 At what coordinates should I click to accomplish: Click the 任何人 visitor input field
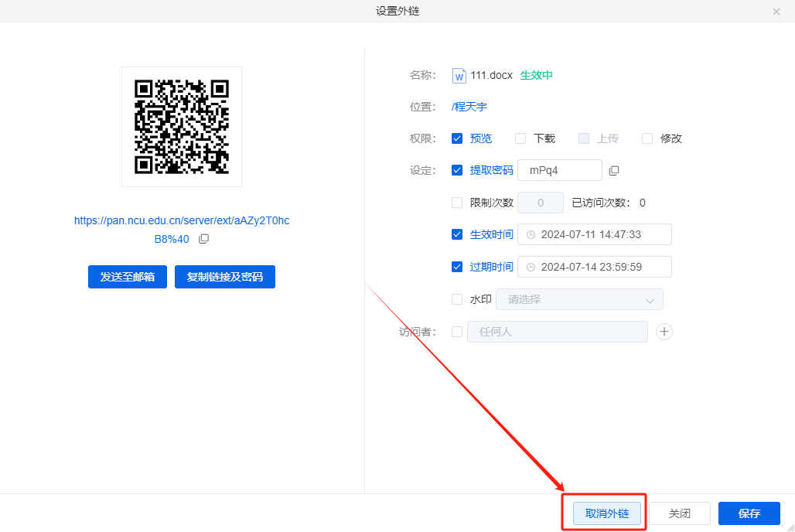558,332
